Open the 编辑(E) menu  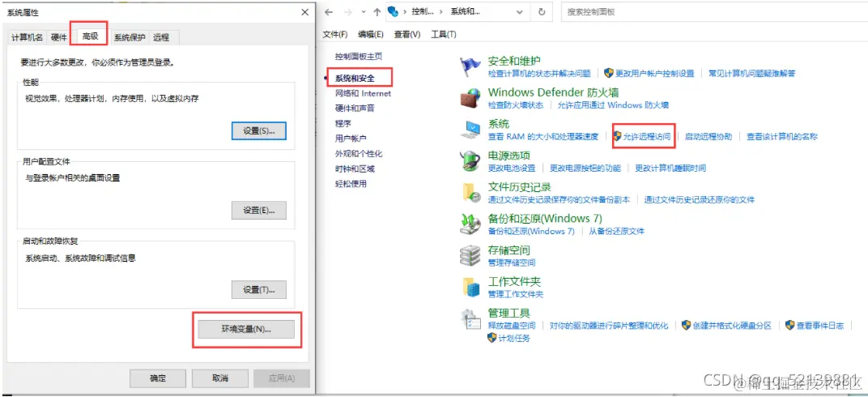370,34
